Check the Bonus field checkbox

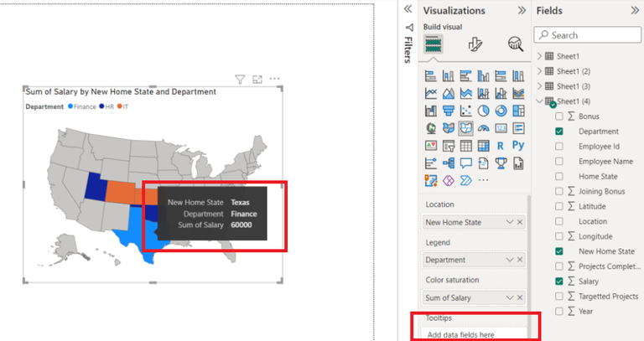[x=559, y=116]
